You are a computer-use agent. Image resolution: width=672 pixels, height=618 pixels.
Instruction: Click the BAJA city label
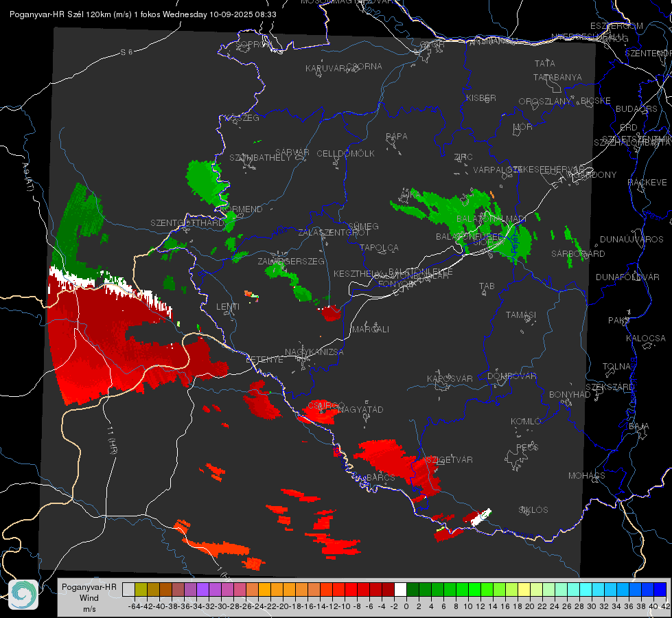pos(639,426)
